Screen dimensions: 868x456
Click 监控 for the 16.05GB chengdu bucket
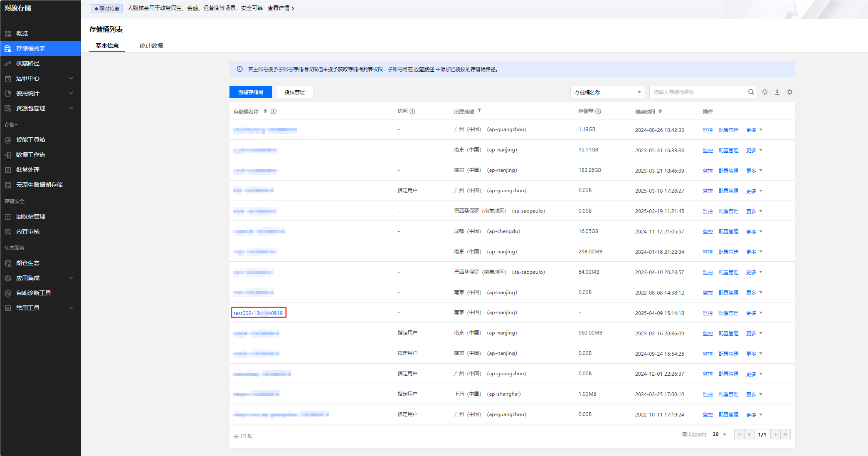pyautogui.click(x=708, y=232)
